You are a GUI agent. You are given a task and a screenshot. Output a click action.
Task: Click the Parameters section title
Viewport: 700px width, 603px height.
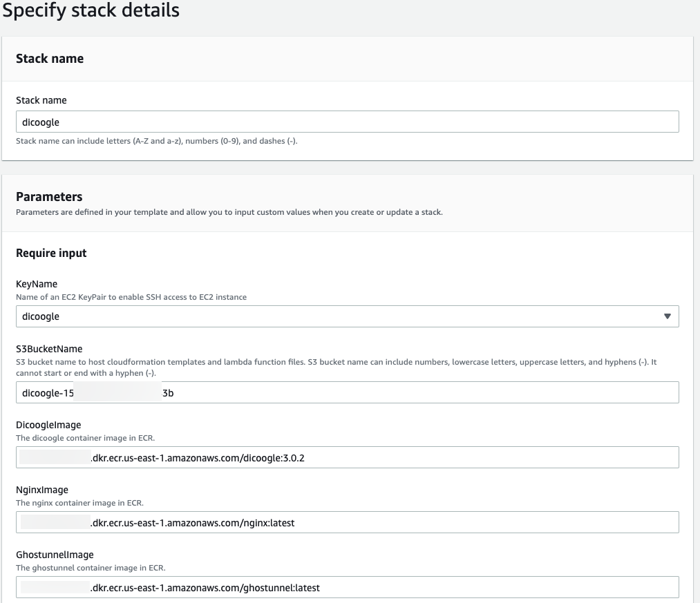(x=49, y=197)
